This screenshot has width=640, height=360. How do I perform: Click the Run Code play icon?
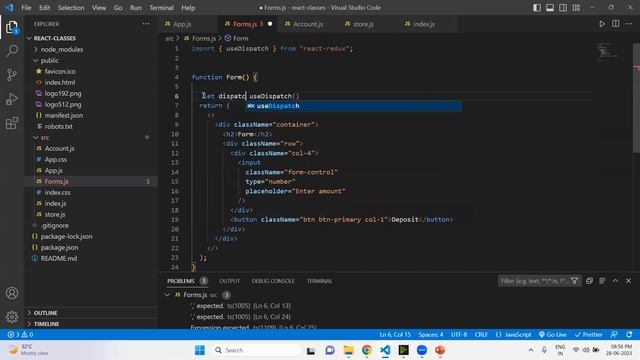tap(602, 24)
